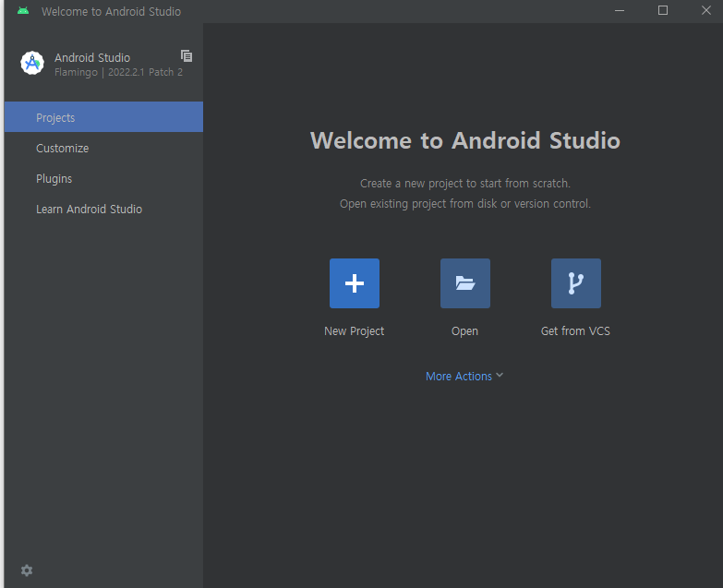Go to Learn Android Studio tab
The image size is (723, 588).
(103, 209)
